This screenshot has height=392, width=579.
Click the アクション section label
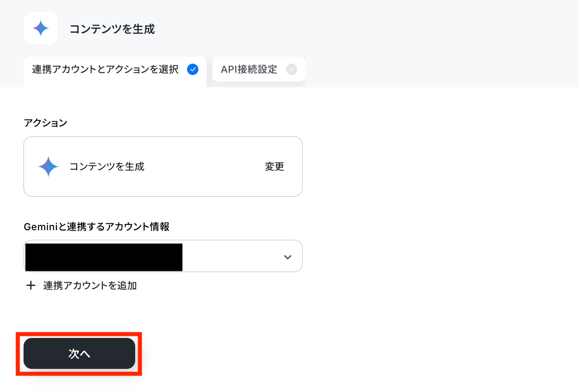tap(45, 123)
